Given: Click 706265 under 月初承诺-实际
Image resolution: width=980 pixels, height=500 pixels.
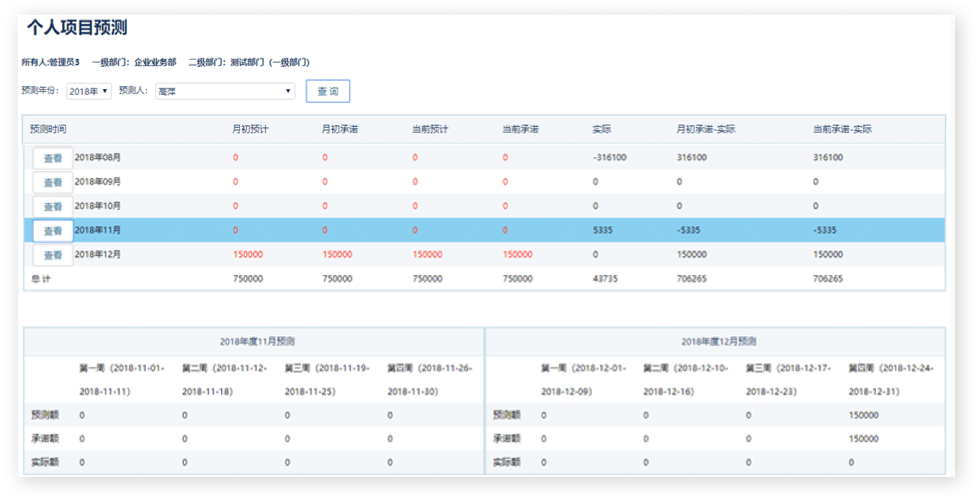Looking at the screenshot, I should 692,279.
